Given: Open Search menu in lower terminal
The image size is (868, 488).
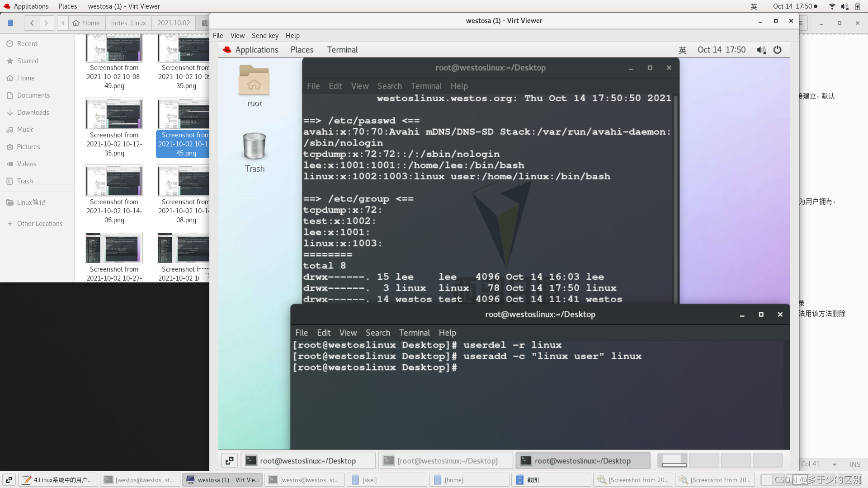Looking at the screenshot, I should [377, 333].
